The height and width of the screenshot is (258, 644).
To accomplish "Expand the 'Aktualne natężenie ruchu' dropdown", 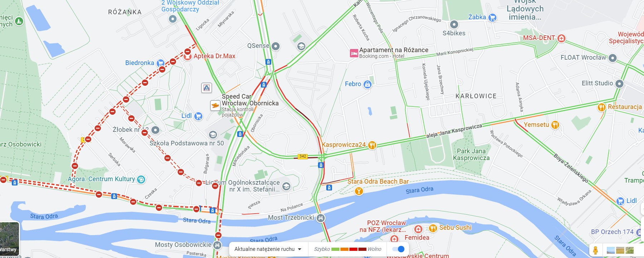I will [x=268, y=249].
